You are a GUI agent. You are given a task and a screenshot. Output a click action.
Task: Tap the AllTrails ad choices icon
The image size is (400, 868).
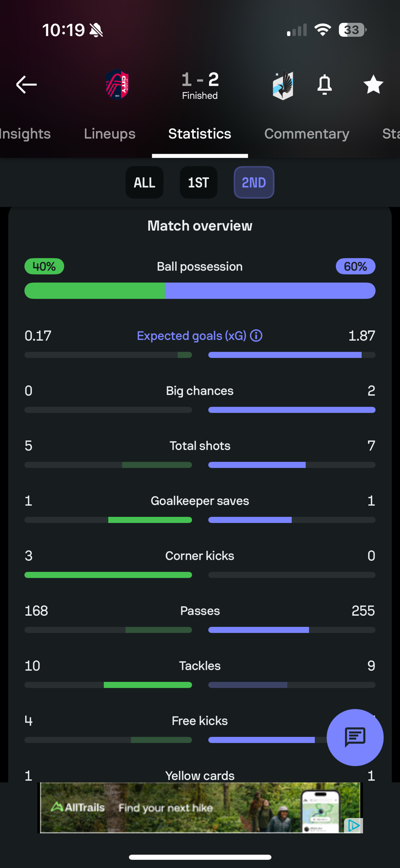click(x=354, y=825)
